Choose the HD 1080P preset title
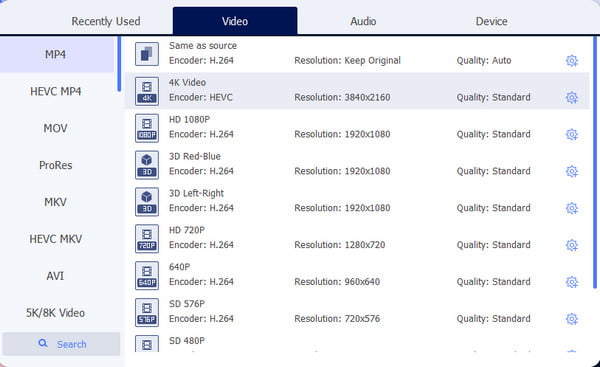 189,119
